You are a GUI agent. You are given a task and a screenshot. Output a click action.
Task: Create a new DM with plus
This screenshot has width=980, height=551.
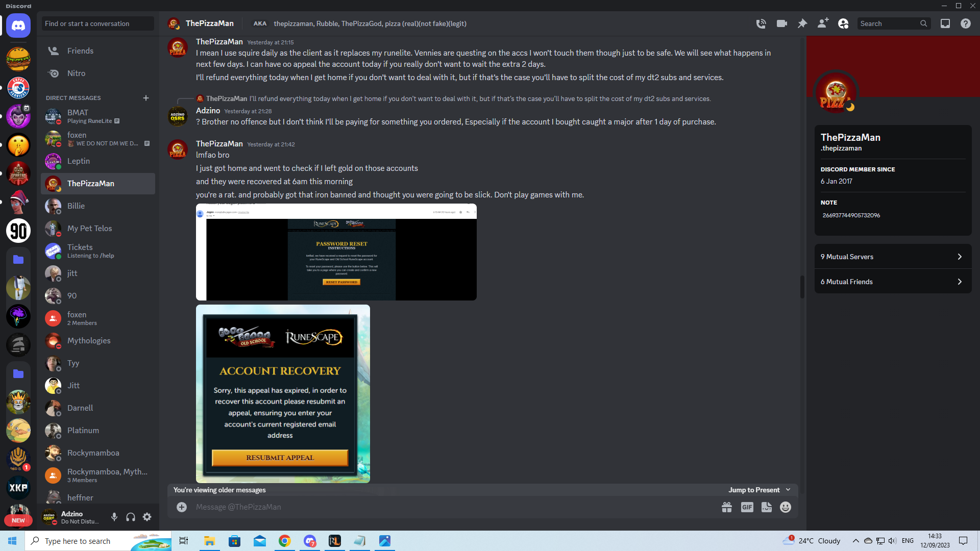click(146, 98)
